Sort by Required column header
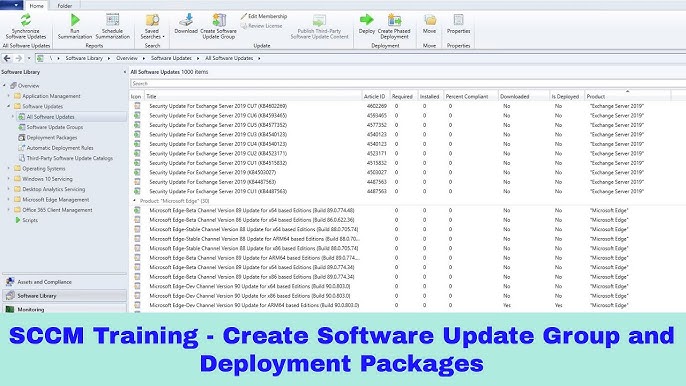The height and width of the screenshot is (386, 686). (403, 96)
